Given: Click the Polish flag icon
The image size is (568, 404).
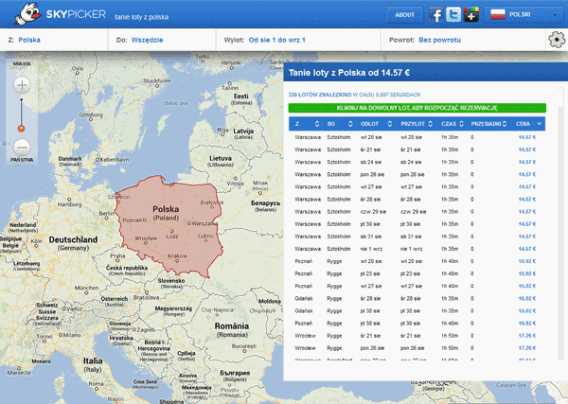Looking at the screenshot, I should point(498,14).
